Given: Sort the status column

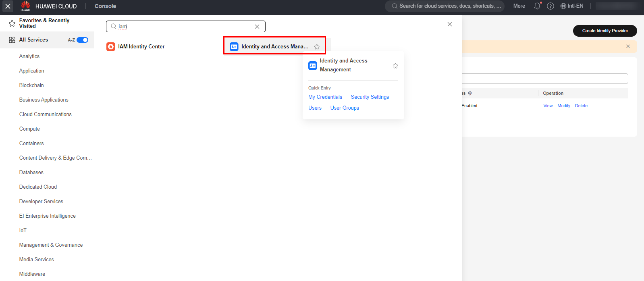Looking at the screenshot, I should (x=470, y=93).
